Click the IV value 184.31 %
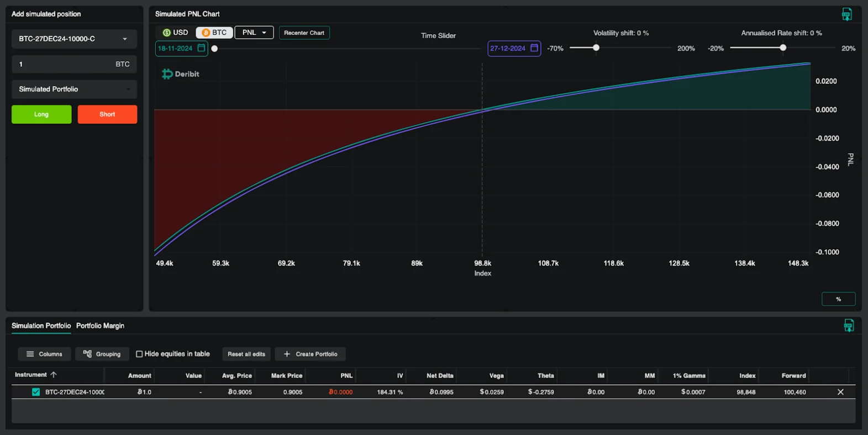868x435 pixels. click(x=390, y=392)
